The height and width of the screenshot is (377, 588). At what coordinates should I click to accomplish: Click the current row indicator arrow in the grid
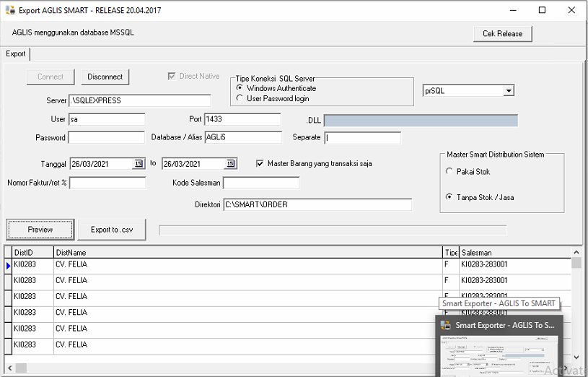pyautogui.click(x=8, y=266)
